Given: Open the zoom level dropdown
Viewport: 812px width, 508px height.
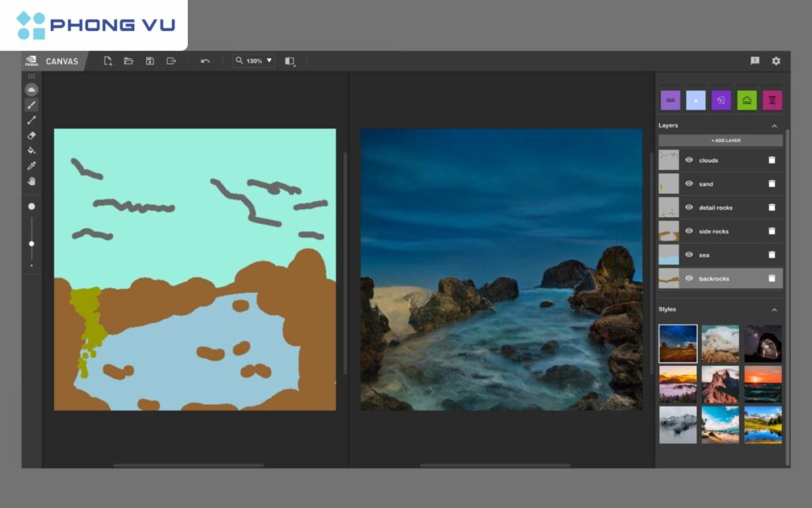Looking at the screenshot, I should click(x=270, y=60).
